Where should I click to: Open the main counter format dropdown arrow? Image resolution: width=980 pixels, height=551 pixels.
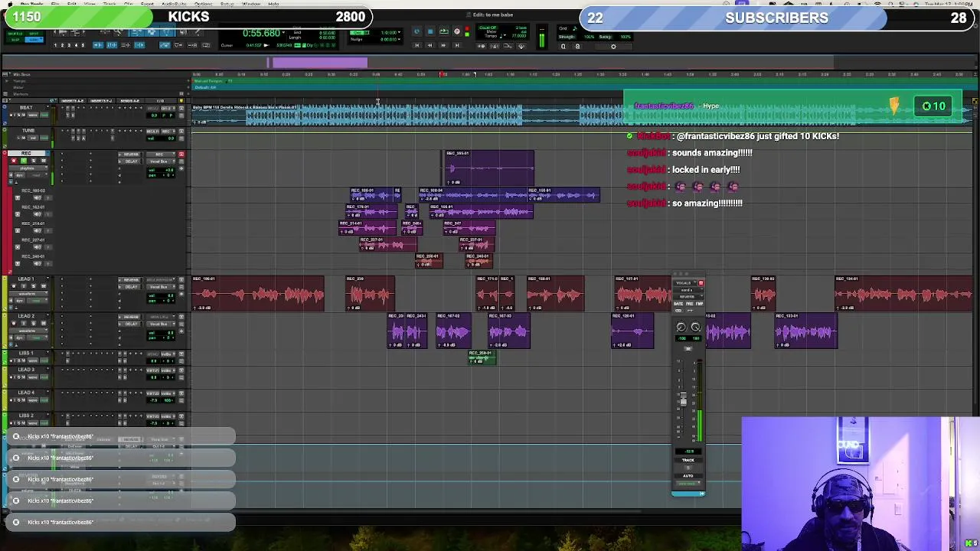click(283, 32)
